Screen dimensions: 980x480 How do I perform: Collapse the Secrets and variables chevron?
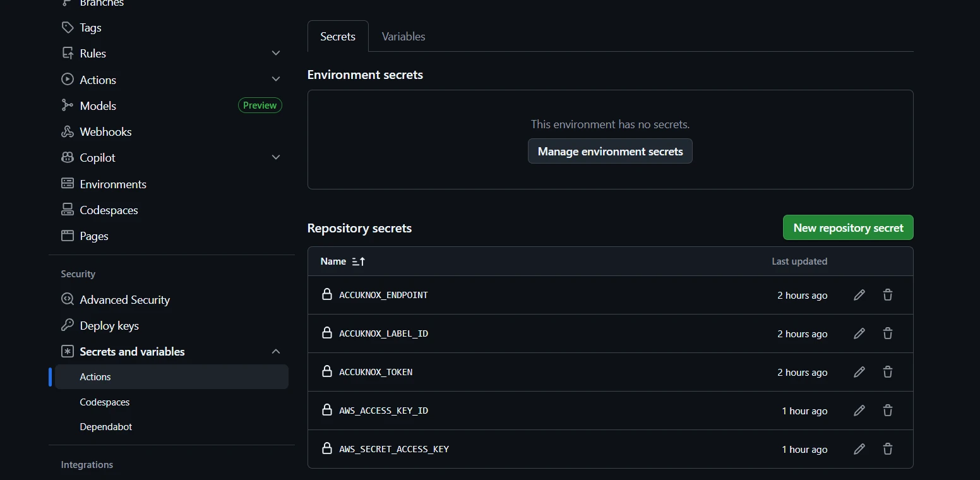pos(276,351)
